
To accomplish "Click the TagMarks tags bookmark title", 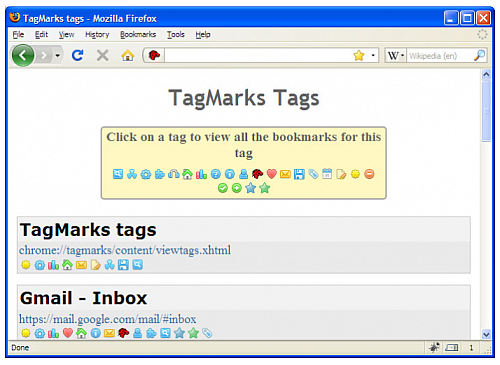I will (x=88, y=230).
